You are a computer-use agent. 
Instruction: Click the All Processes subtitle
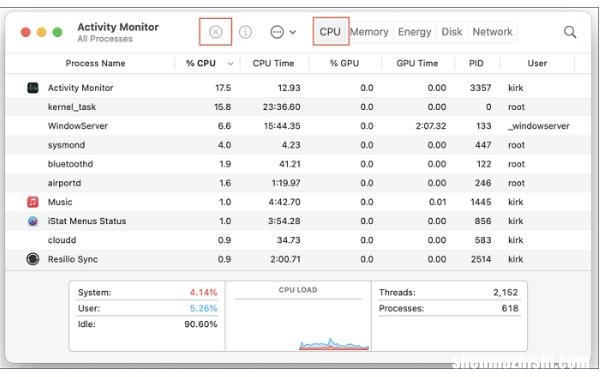105,39
